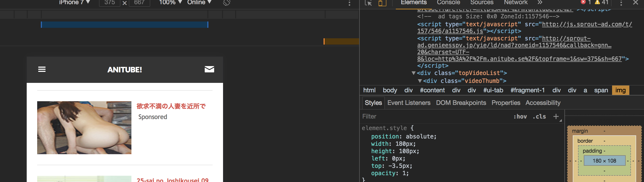Add new style rule with plus icon
This screenshot has width=644, height=182.
pyautogui.click(x=556, y=116)
